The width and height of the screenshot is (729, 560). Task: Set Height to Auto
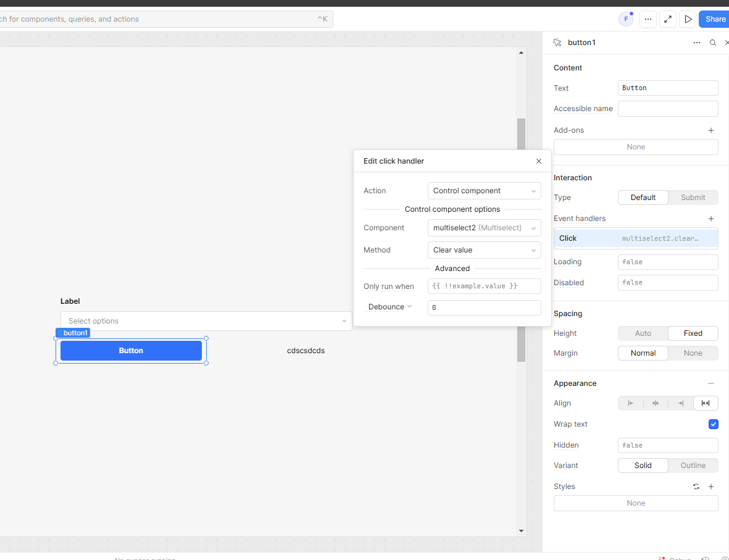coord(643,333)
